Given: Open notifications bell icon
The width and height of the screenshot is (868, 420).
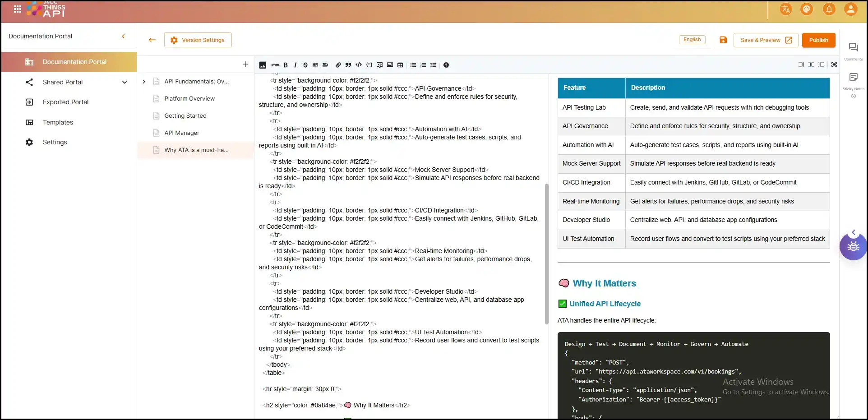Looking at the screenshot, I should click(x=829, y=9).
